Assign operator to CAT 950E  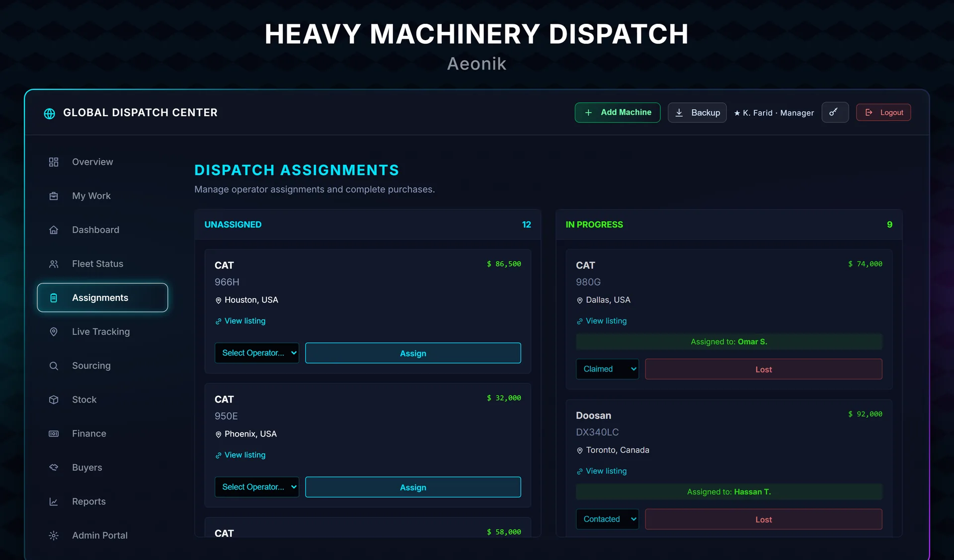pyautogui.click(x=413, y=487)
